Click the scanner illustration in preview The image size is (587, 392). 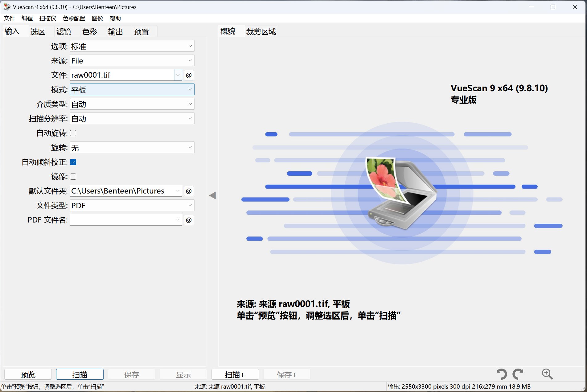point(401,193)
